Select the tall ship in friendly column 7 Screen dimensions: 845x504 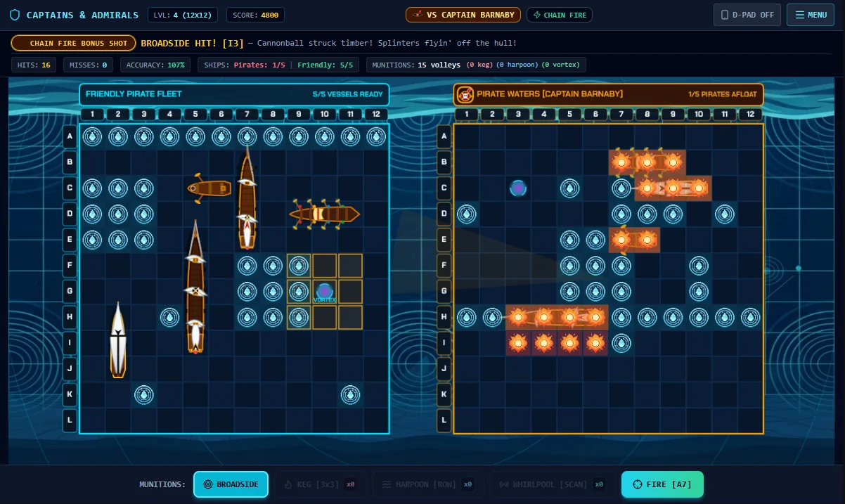pos(247,198)
